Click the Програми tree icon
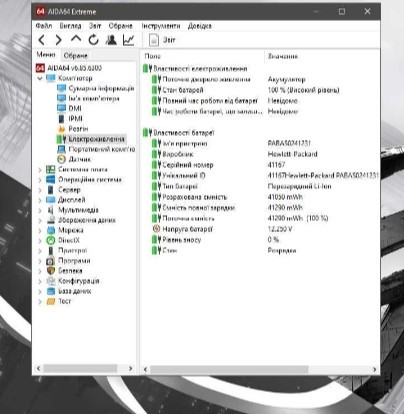The height and width of the screenshot is (414, 404). [x=51, y=261]
